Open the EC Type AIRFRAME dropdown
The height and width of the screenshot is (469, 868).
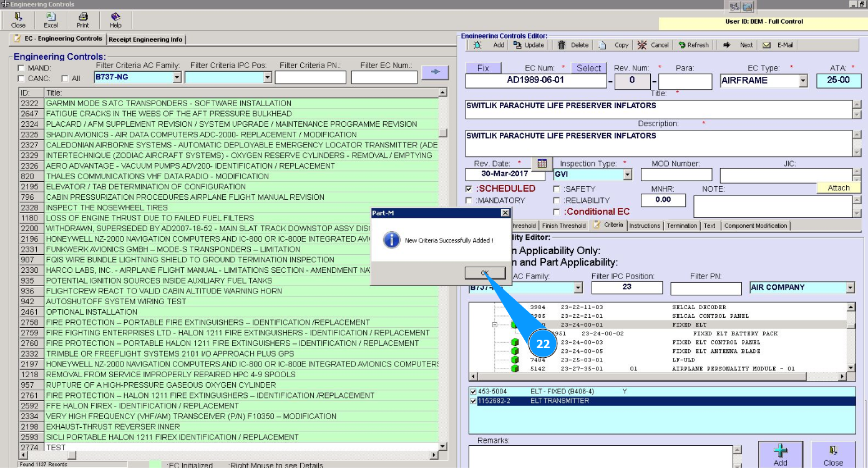point(802,81)
